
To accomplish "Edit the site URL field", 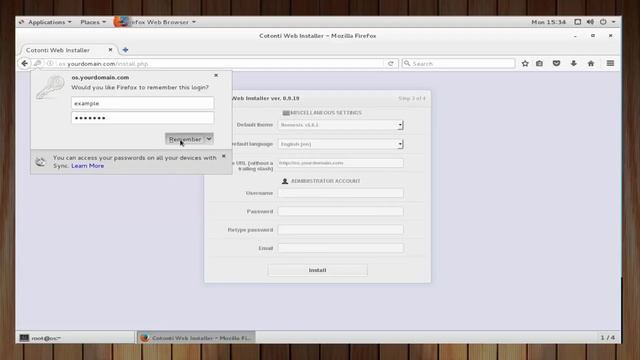I will [x=341, y=163].
